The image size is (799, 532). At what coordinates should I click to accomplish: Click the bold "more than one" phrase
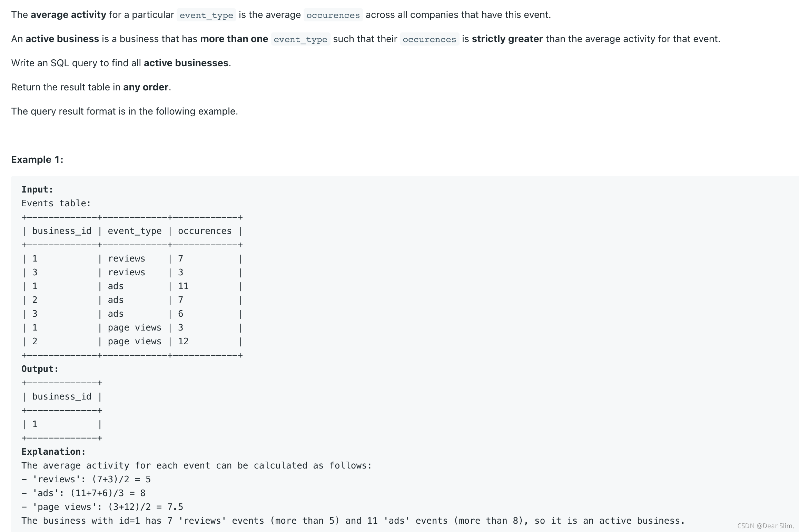[x=234, y=39]
